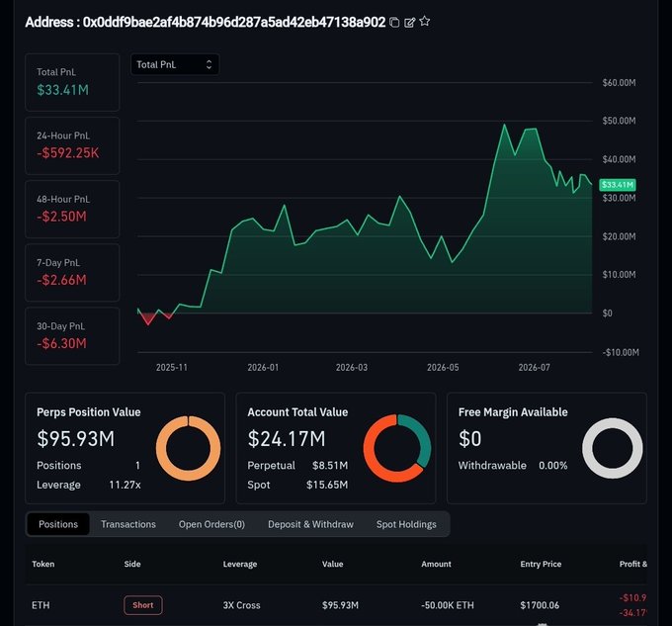Click the 2026-07 date axis label
672x626 pixels.
[x=534, y=368]
